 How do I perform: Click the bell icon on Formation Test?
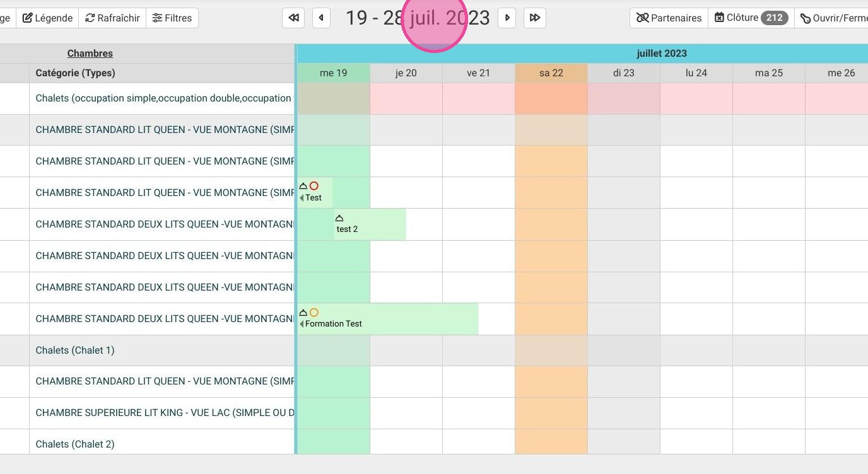303,313
